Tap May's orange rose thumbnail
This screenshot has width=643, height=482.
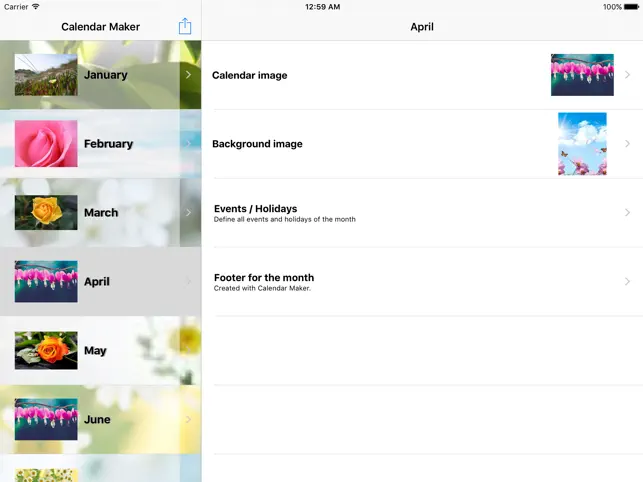pos(46,350)
